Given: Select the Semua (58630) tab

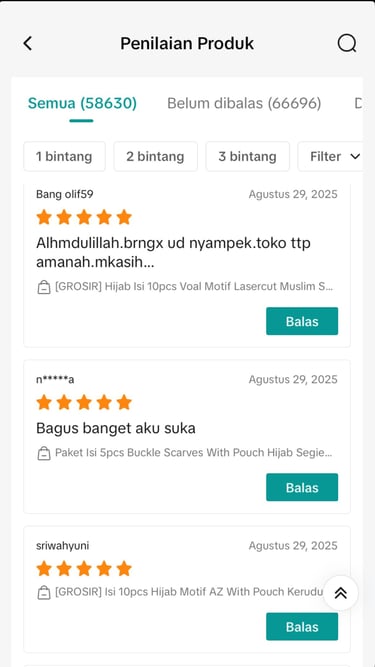Looking at the screenshot, I should [x=82, y=103].
